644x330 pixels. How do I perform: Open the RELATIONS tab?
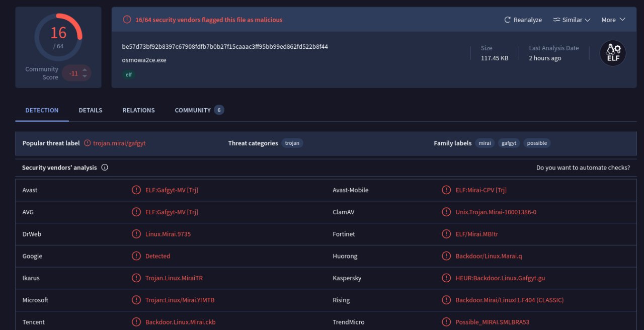(139, 110)
